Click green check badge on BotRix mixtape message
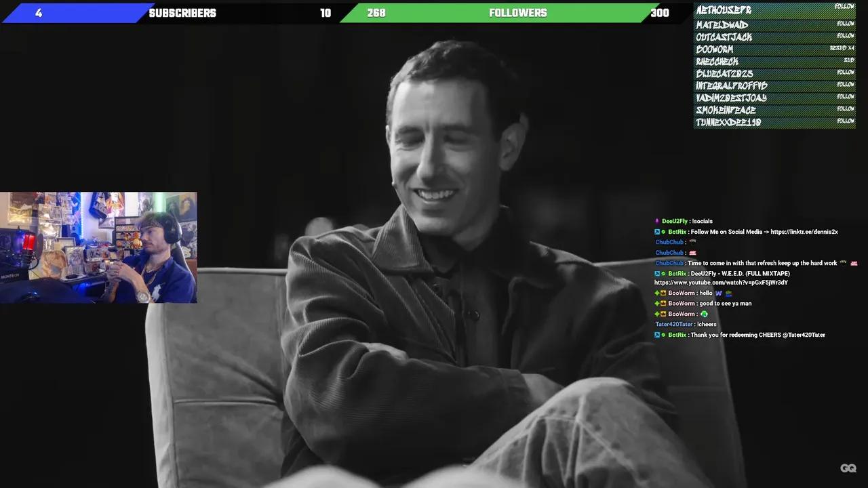 664,274
